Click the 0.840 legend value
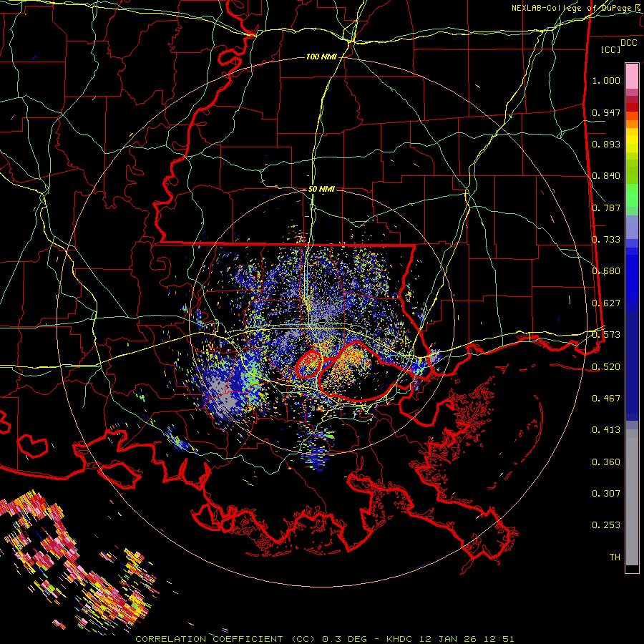The width and height of the screenshot is (644, 644). point(606,176)
